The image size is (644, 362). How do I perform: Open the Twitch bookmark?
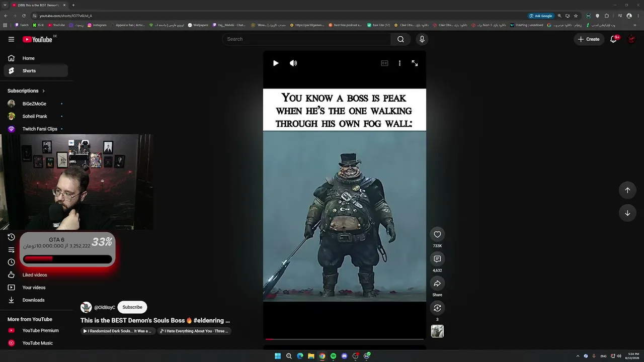pyautogui.click(x=22, y=25)
